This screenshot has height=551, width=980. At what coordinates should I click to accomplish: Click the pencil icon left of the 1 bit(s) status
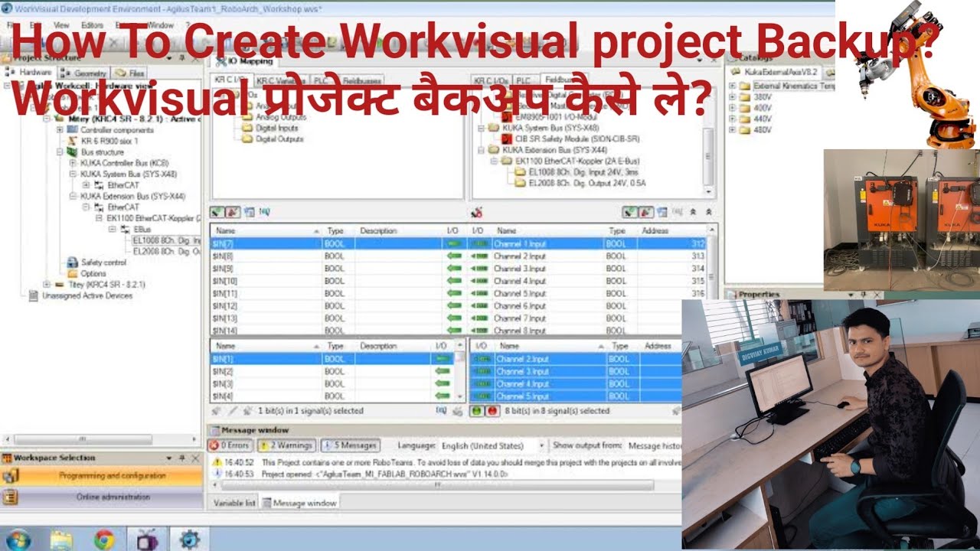coord(232,411)
